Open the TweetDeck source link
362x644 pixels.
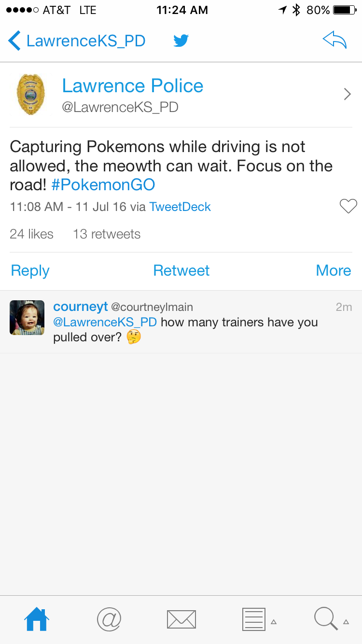(x=180, y=207)
